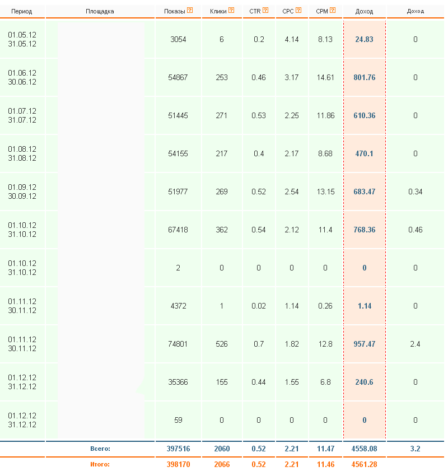Click Всего last-column total 3.2
Screen dimensions: 448x476
pyautogui.click(x=415, y=449)
